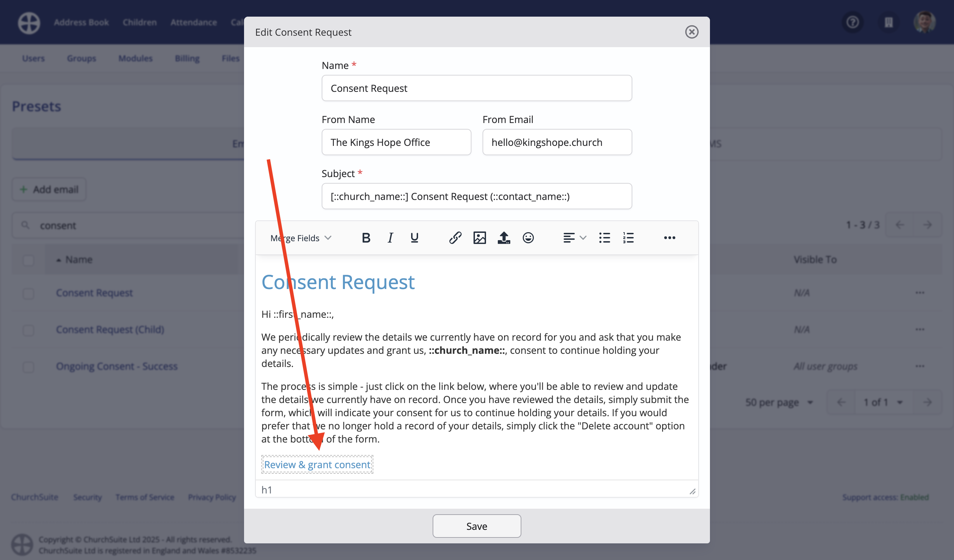Open Attendance module
Screen dimensions: 954x560
tap(193, 23)
